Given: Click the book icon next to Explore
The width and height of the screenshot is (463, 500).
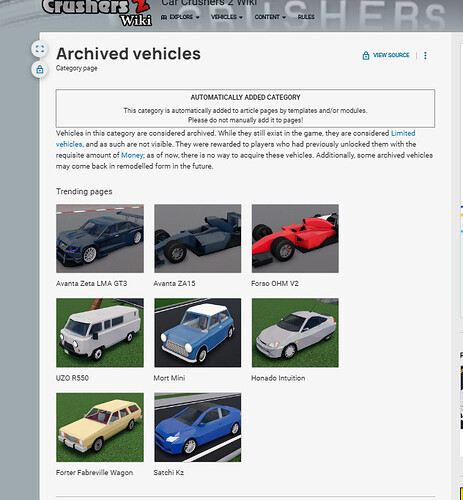Looking at the screenshot, I should [x=164, y=17].
